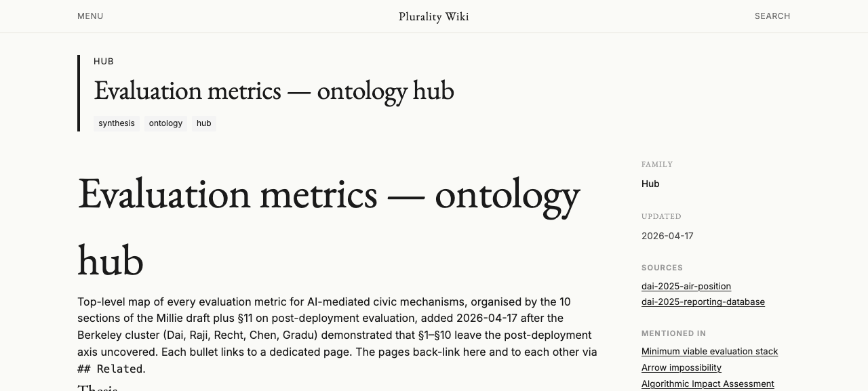The width and height of the screenshot is (868, 391).
Task: Open the dai-2025-reporting-database source link
Action: coord(703,302)
